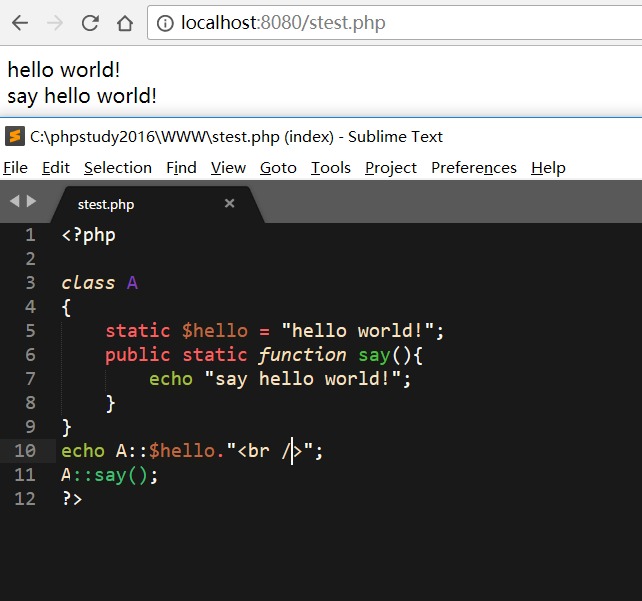This screenshot has width=642, height=601.
Task: Click the Sublime Text title bar icon
Action: click(15, 137)
